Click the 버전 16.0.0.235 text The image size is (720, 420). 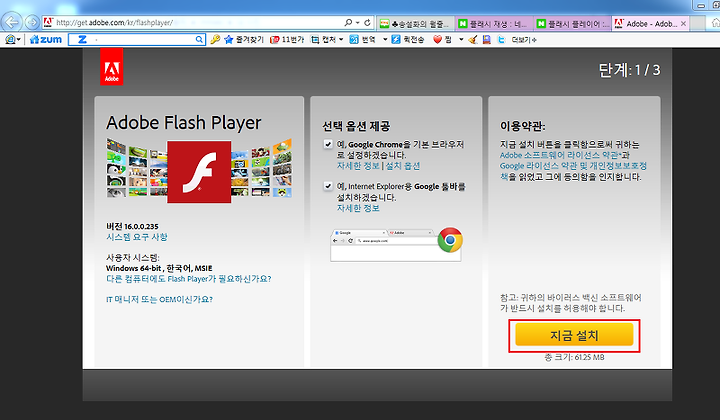click(132, 226)
